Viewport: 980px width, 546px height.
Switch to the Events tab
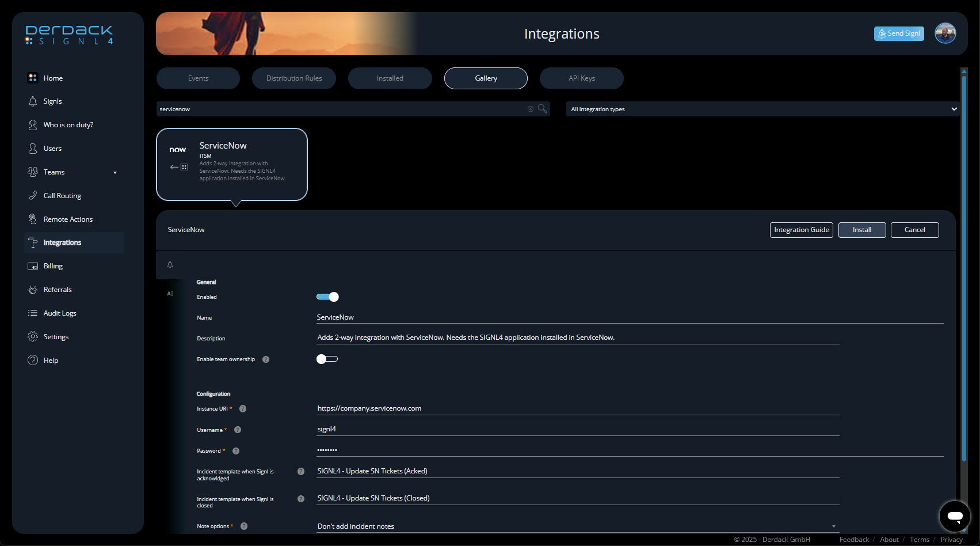coord(198,78)
